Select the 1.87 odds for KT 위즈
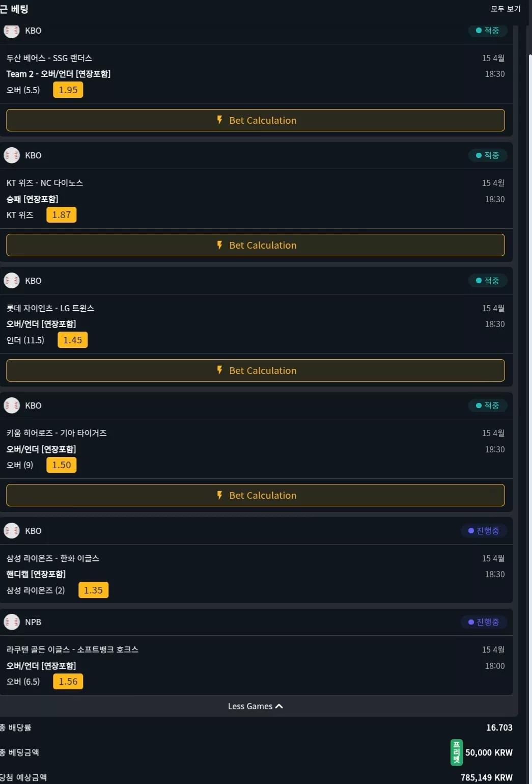 [x=62, y=215]
